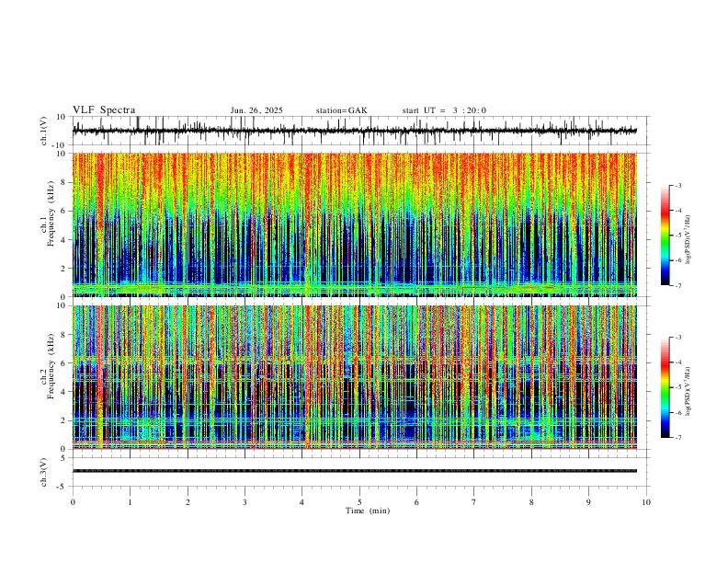728x563 pixels.
Task: Click the ch.2 spectrogram plot area
Action: click(355, 377)
